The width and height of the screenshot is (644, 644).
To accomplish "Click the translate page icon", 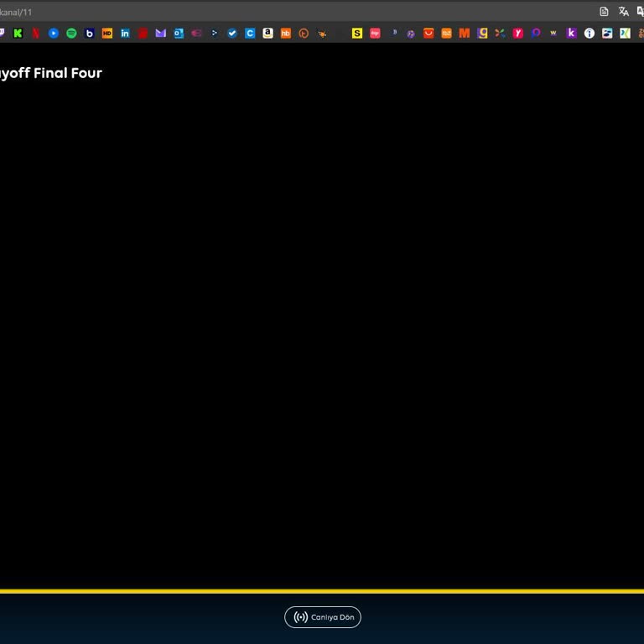I will pyautogui.click(x=623, y=12).
